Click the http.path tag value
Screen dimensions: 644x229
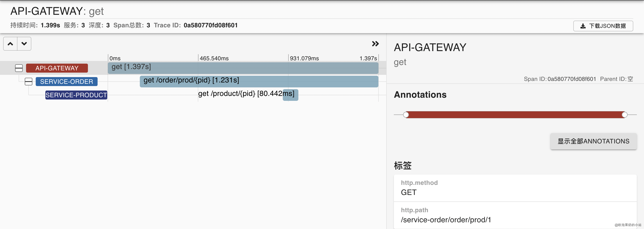[446, 220]
